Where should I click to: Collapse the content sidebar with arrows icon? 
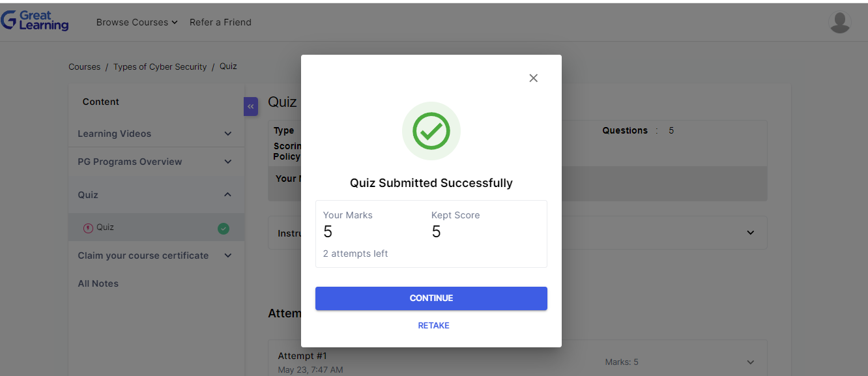point(251,106)
